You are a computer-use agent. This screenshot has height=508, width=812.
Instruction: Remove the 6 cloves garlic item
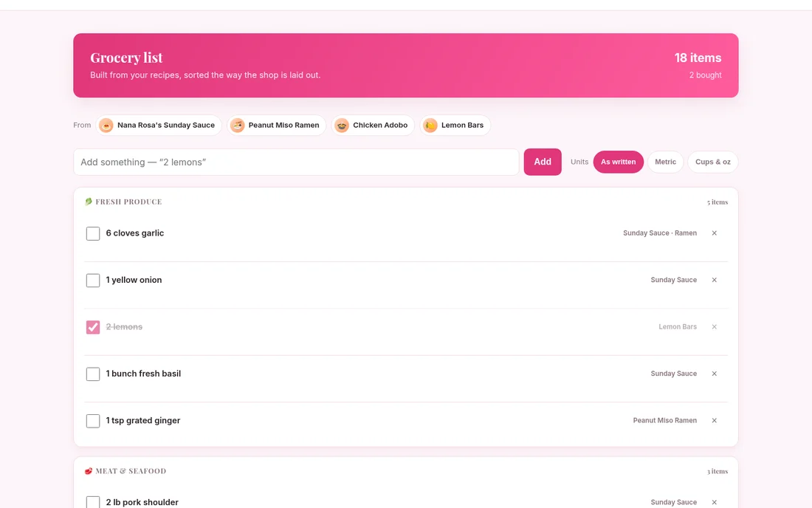(714, 233)
